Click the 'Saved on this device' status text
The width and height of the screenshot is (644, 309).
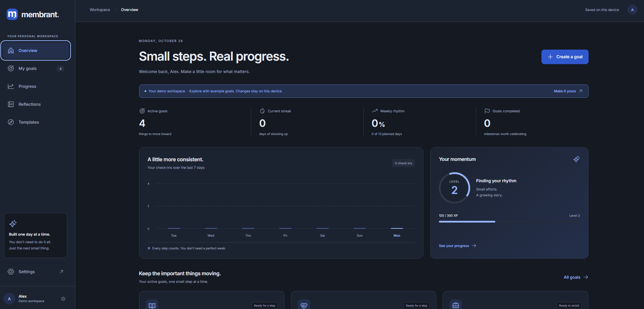pyautogui.click(x=602, y=10)
